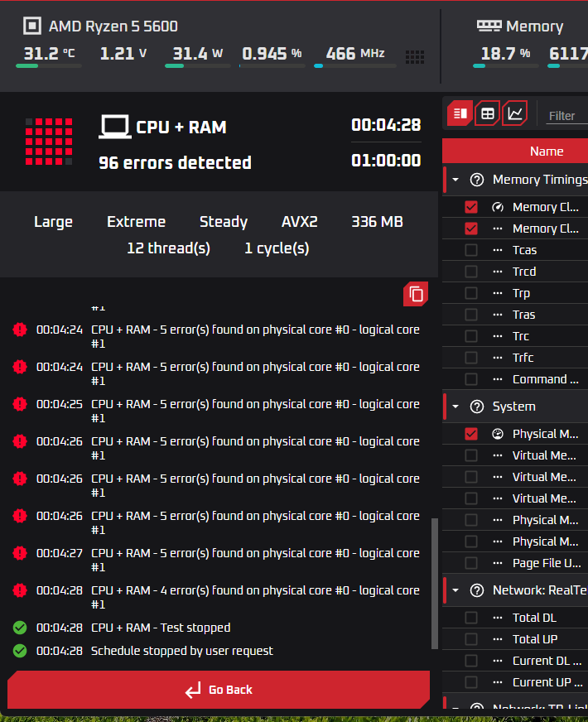Copy the error log with the clipboard icon
The height and width of the screenshot is (722, 588).
[x=417, y=294]
